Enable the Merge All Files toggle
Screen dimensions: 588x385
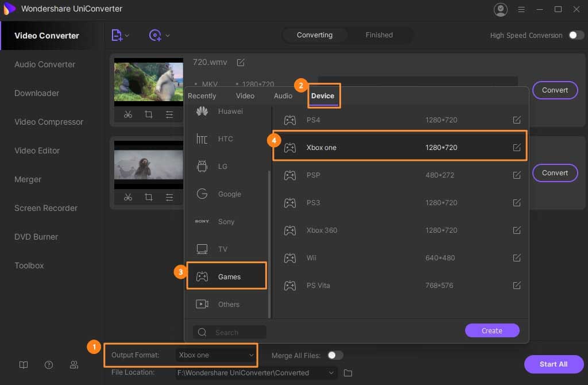click(335, 355)
